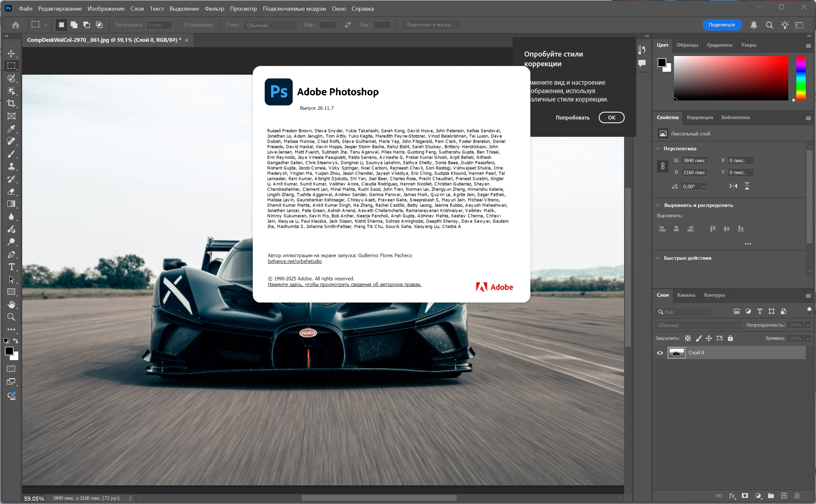Hide Слой 0 layer with eye icon
The width and height of the screenshot is (816, 504).
tap(660, 353)
